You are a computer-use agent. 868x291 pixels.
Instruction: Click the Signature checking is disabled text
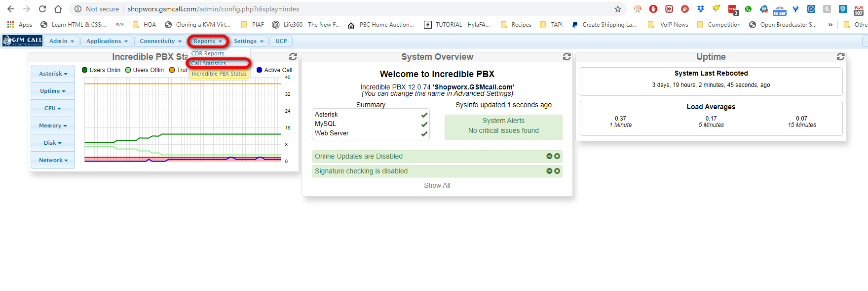point(361,171)
